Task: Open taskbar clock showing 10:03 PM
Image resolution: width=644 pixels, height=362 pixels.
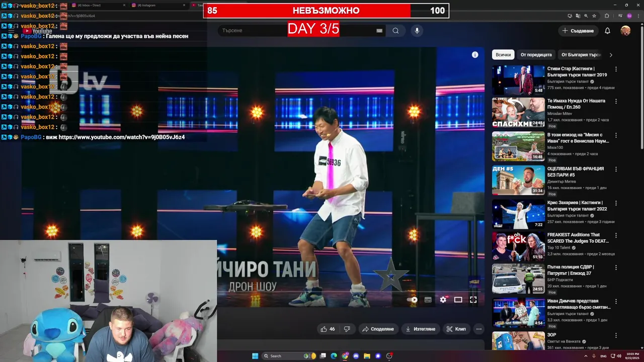Action: point(633,356)
